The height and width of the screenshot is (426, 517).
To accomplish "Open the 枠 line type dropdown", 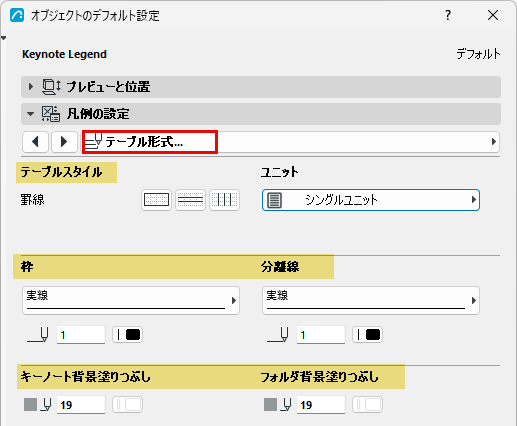I will [131, 300].
